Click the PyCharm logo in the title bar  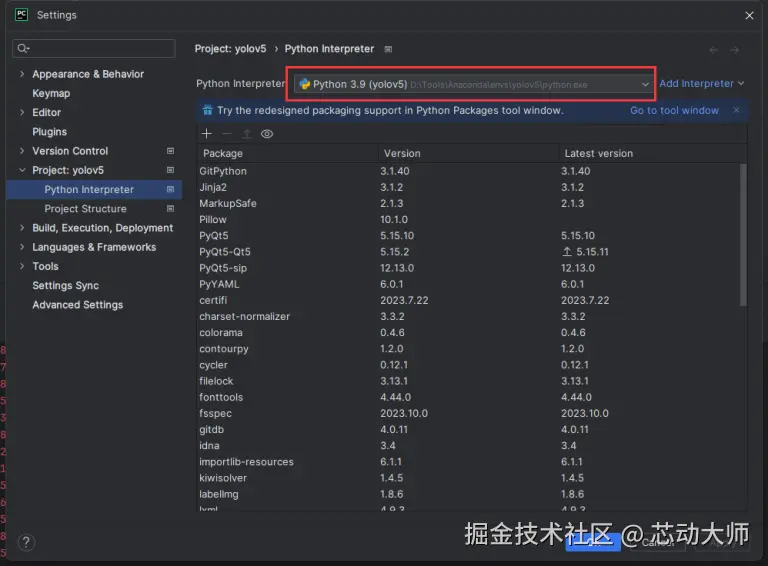click(x=22, y=15)
